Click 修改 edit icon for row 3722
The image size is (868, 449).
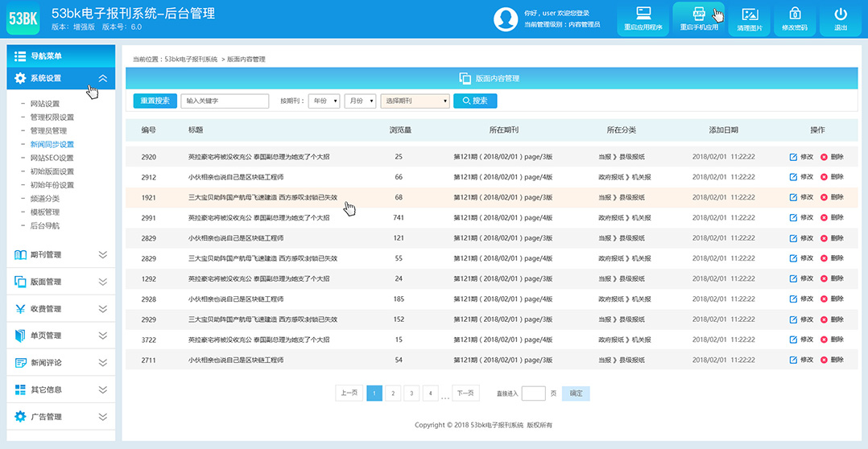point(792,340)
